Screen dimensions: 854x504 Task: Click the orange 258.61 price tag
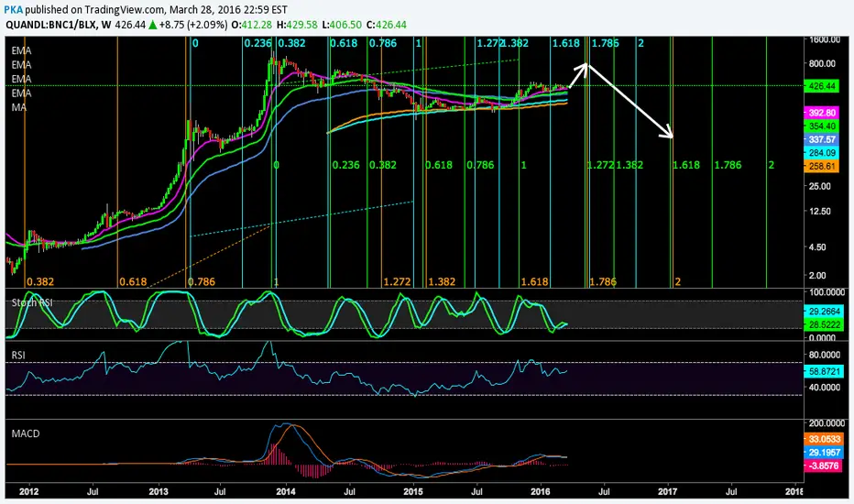click(821, 166)
